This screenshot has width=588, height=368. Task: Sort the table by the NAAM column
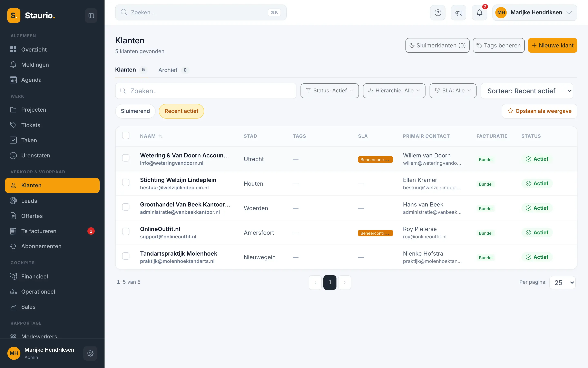pyautogui.click(x=151, y=136)
